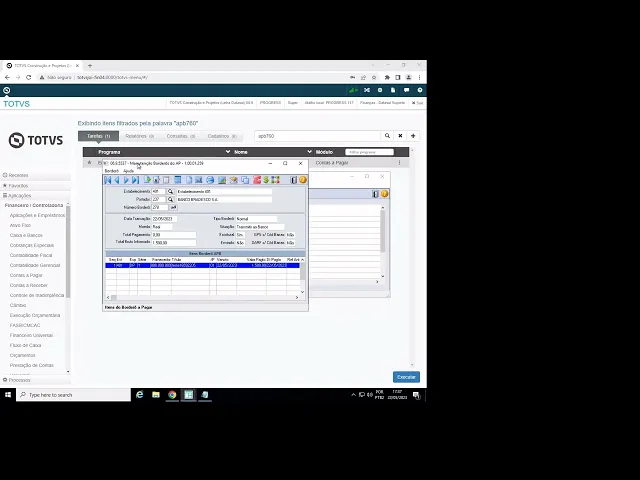Open the Borderô menu
Screen dimensions: 640x480
point(111,171)
